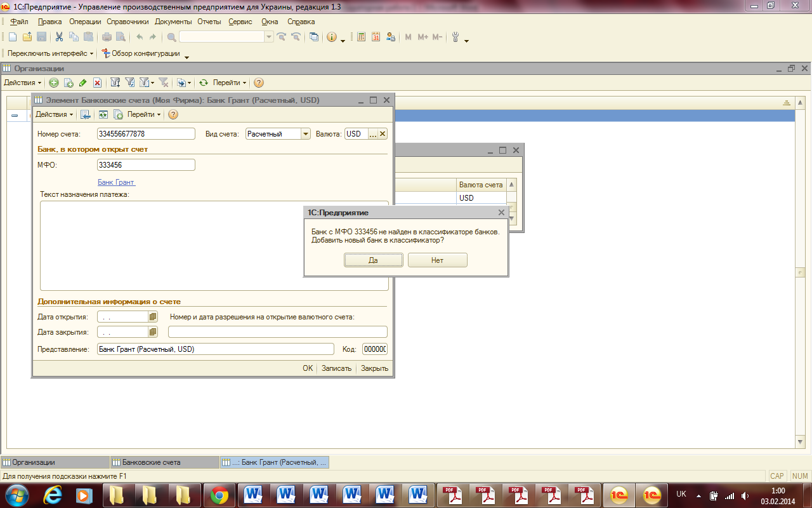Open the Calculator icon
Screen dimensions: 812x508
[x=362, y=37]
